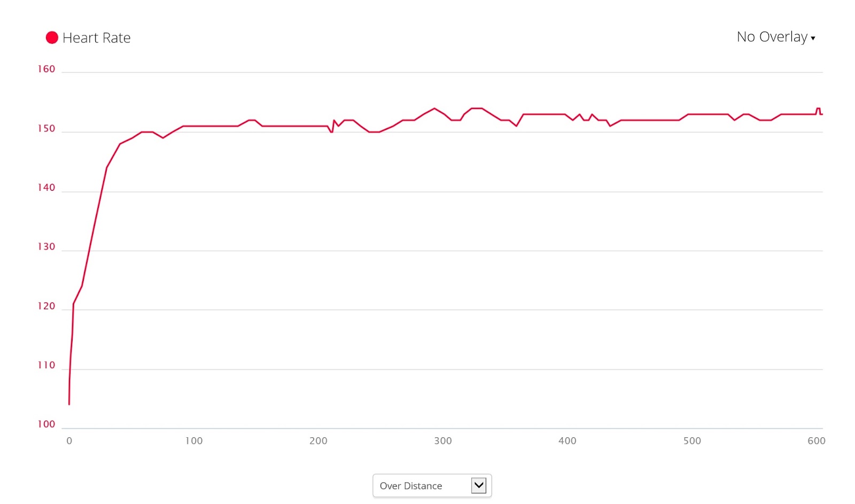Click the Heart Rate legend label

click(x=96, y=38)
